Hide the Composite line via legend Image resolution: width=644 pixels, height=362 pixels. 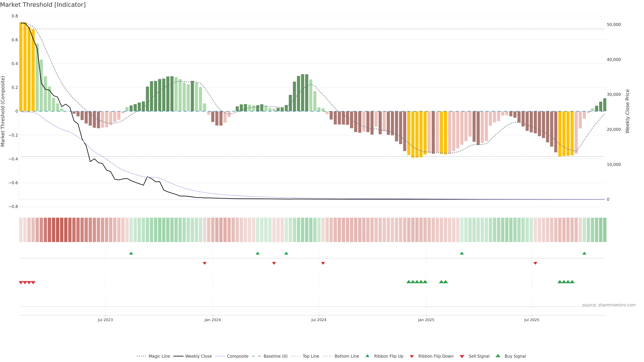point(237,356)
